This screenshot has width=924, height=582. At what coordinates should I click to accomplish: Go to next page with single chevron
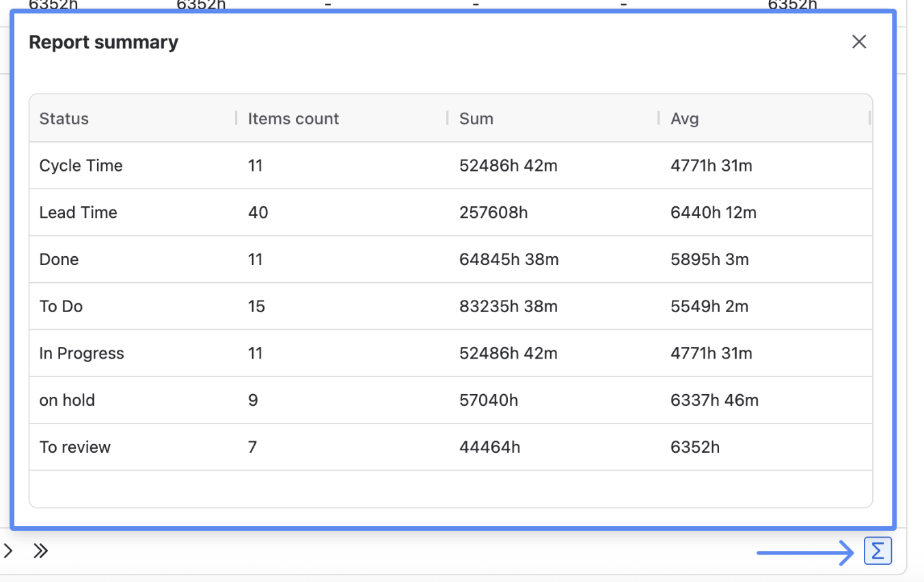pyautogui.click(x=8, y=551)
